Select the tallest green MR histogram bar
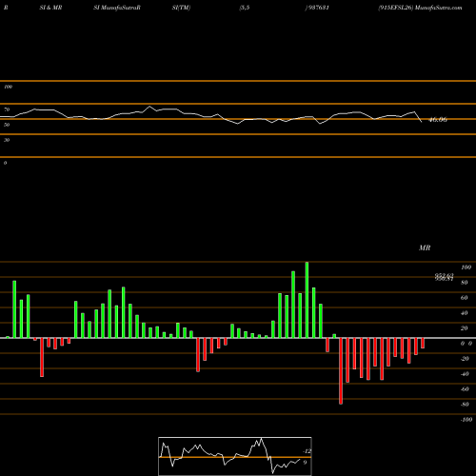Screen dimensions: 476x476 tap(307, 300)
